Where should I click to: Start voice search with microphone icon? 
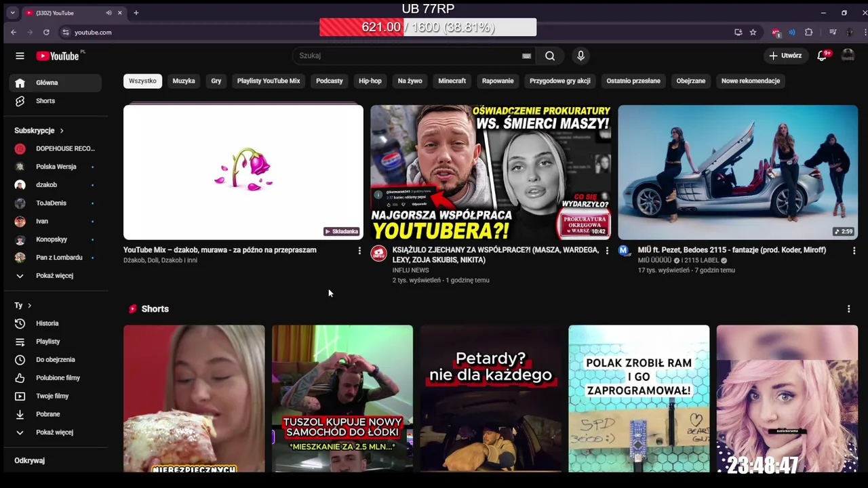tap(580, 56)
